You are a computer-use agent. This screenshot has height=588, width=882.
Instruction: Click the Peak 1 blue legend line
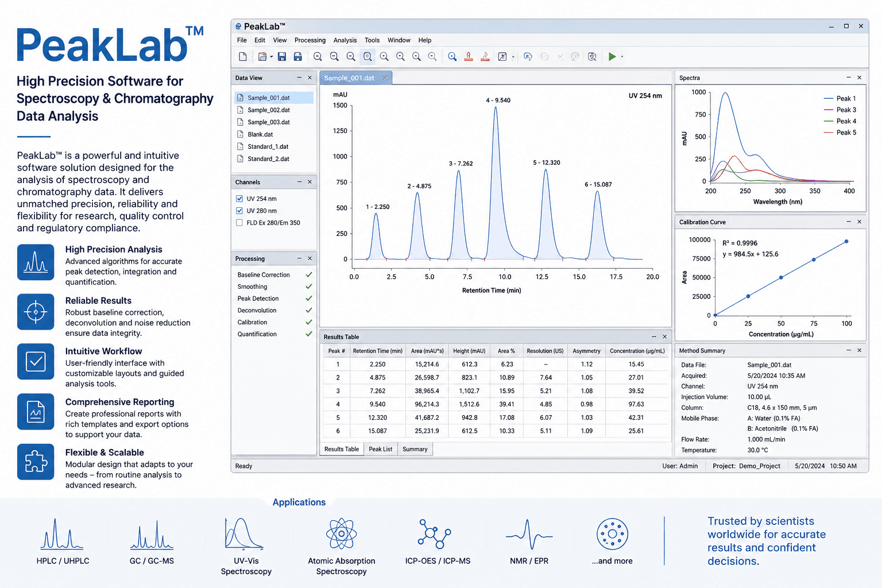[x=829, y=99]
